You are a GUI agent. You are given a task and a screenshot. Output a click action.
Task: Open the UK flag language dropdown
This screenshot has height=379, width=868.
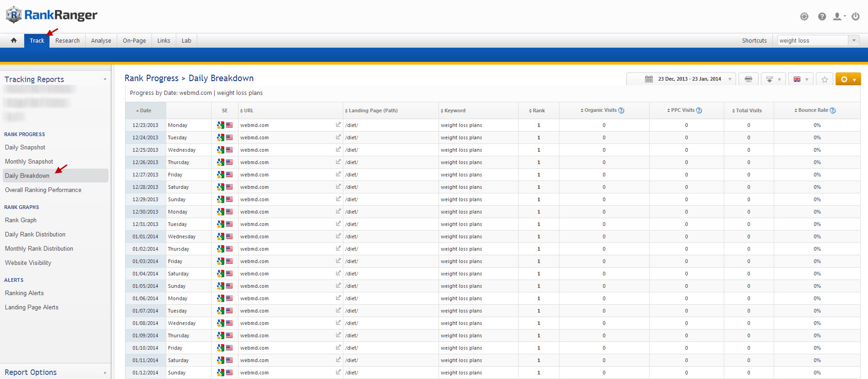pyautogui.click(x=800, y=79)
